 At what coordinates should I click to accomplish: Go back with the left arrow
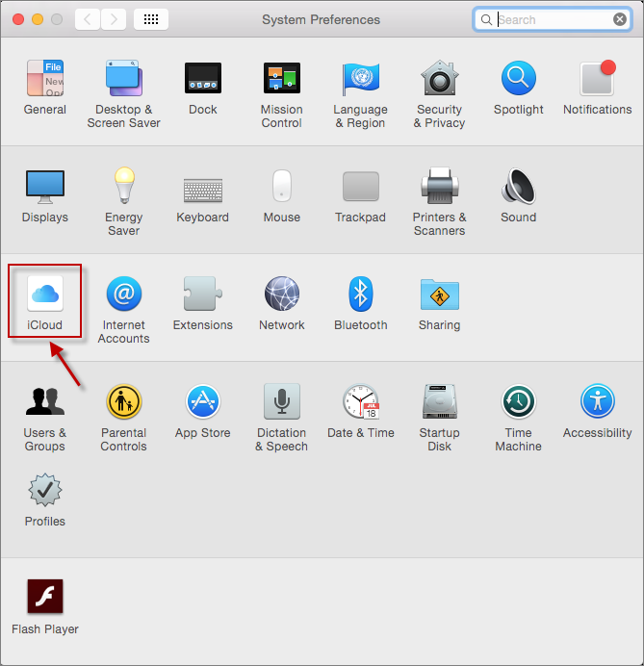88,19
